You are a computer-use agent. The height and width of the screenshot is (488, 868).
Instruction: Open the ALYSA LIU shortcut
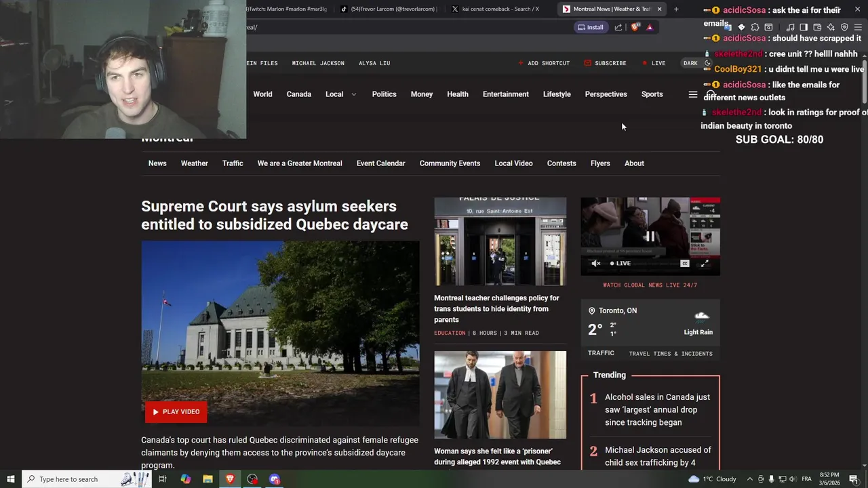click(374, 63)
